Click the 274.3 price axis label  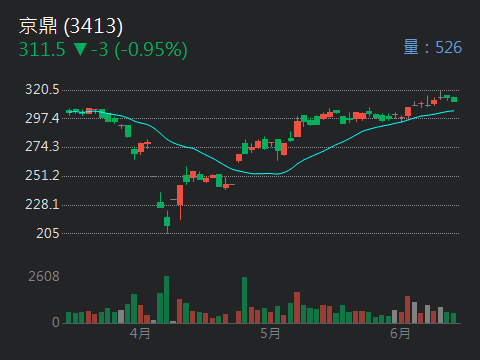point(42,147)
